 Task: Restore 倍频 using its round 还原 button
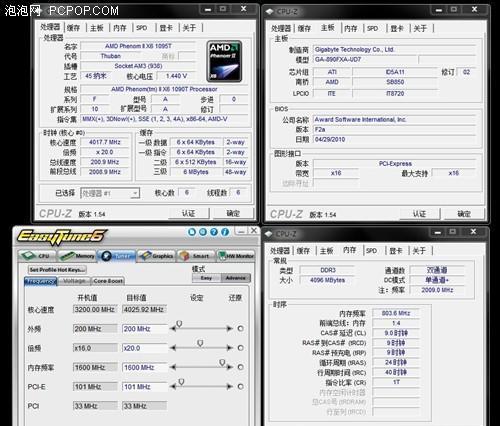(x=240, y=348)
